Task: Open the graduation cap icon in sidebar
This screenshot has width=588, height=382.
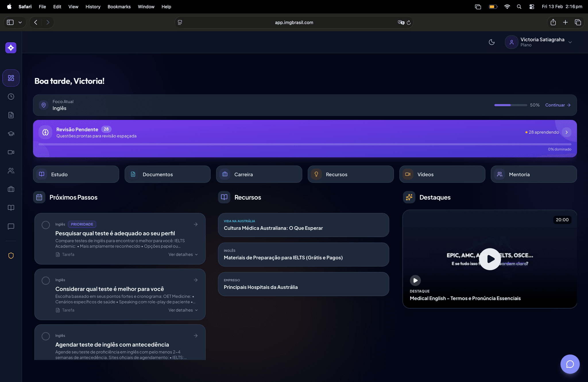Action: [x=11, y=134]
